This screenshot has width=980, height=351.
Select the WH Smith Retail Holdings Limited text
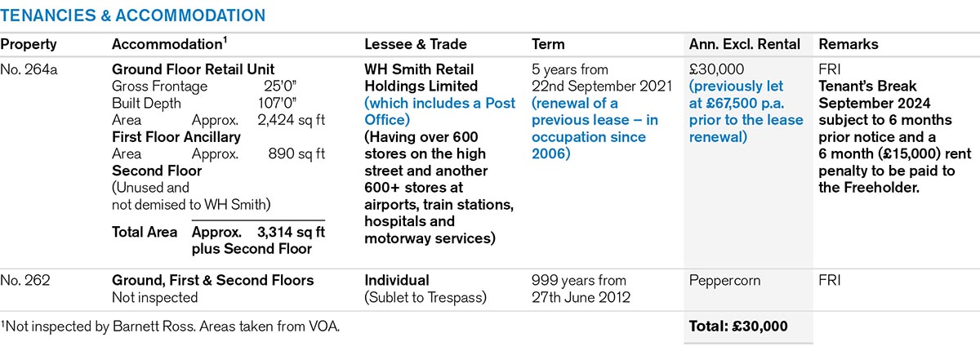pos(420,78)
